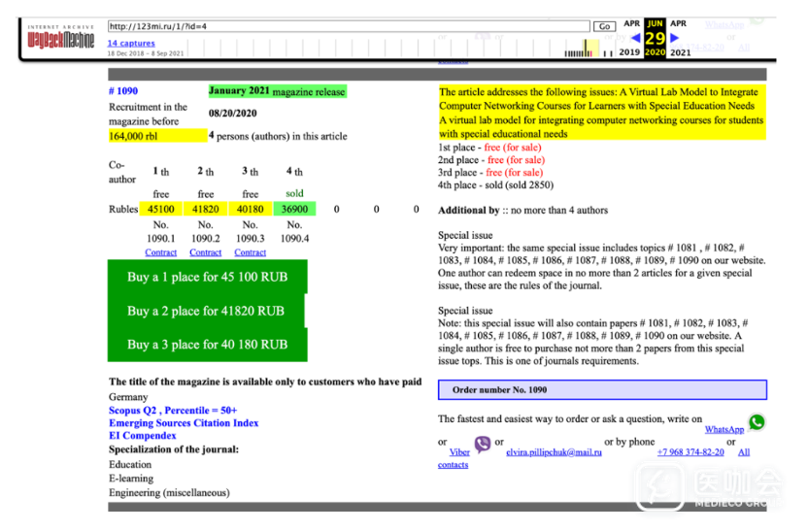808x532 pixels.
Task: Click the Viber text link
Action: pos(459,452)
